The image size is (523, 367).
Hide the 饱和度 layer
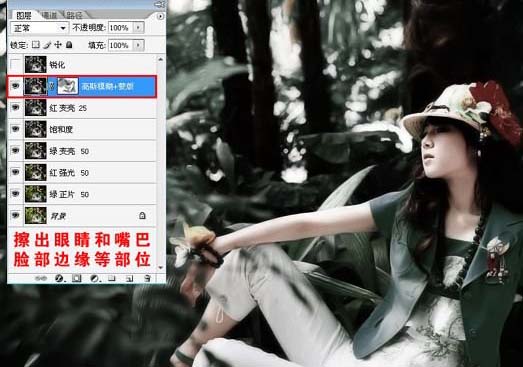click(15, 129)
